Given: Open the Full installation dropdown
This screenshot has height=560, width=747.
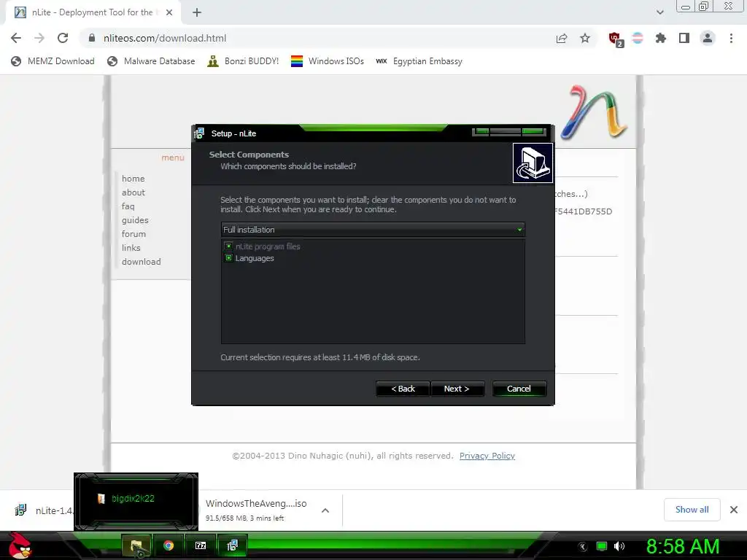Looking at the screenshot, I should (373, 230).
